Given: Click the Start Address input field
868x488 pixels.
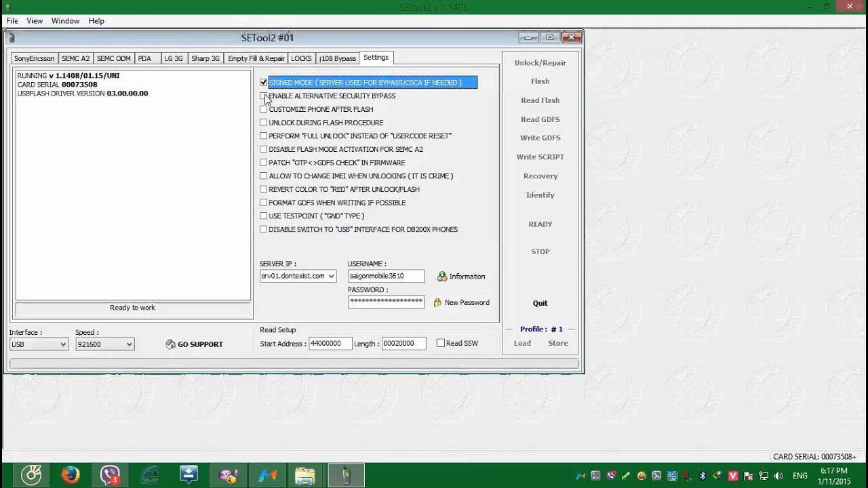Looking at the screenshot, I should [x=330, y=344].
